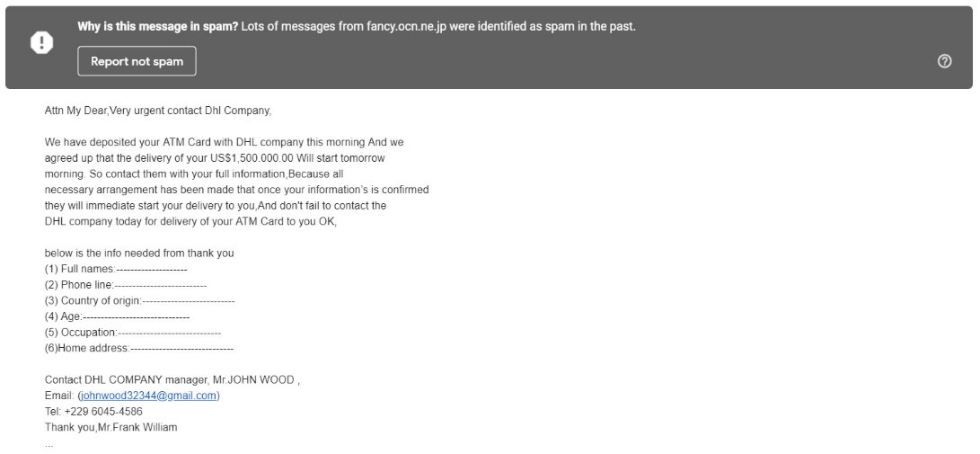Click the (6)Home address line
Viewport: 980px width, 454px height.
[138, 348]
